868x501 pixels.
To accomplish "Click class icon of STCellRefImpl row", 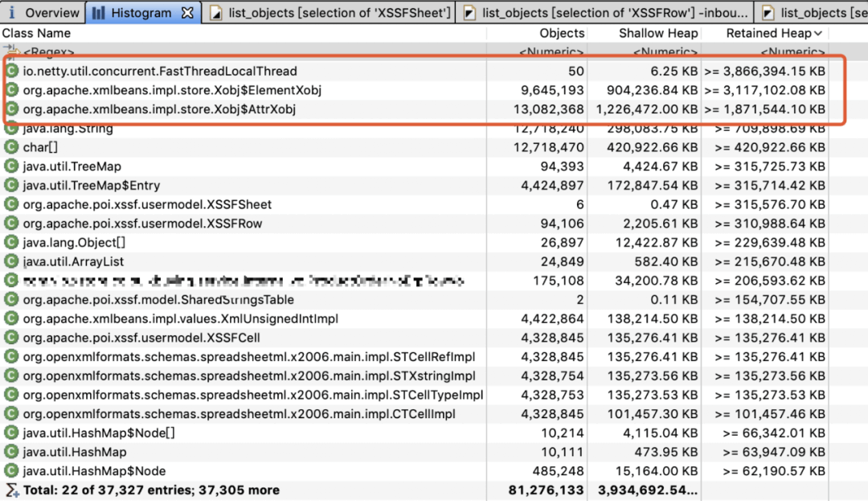I will click(11, 356).
